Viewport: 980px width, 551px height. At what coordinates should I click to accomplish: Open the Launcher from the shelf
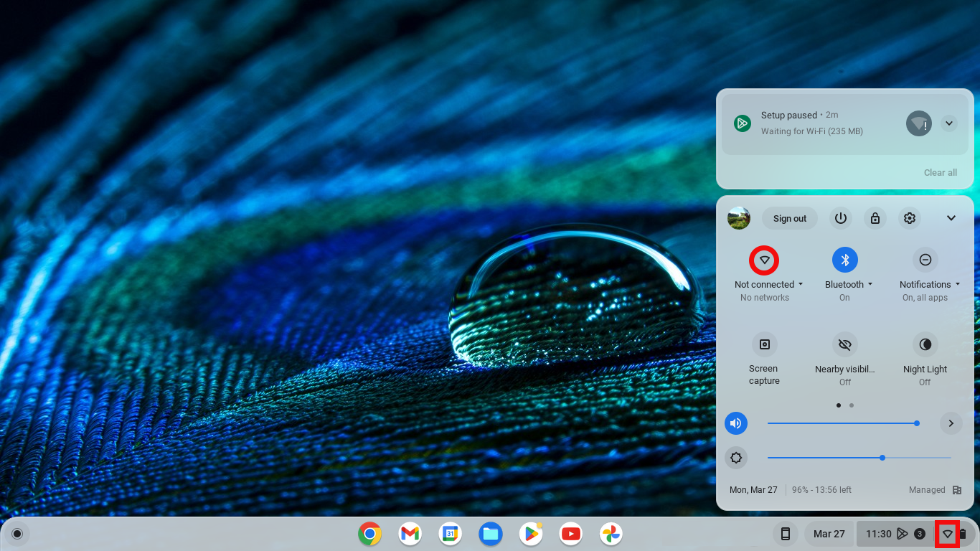pos(17,534)
